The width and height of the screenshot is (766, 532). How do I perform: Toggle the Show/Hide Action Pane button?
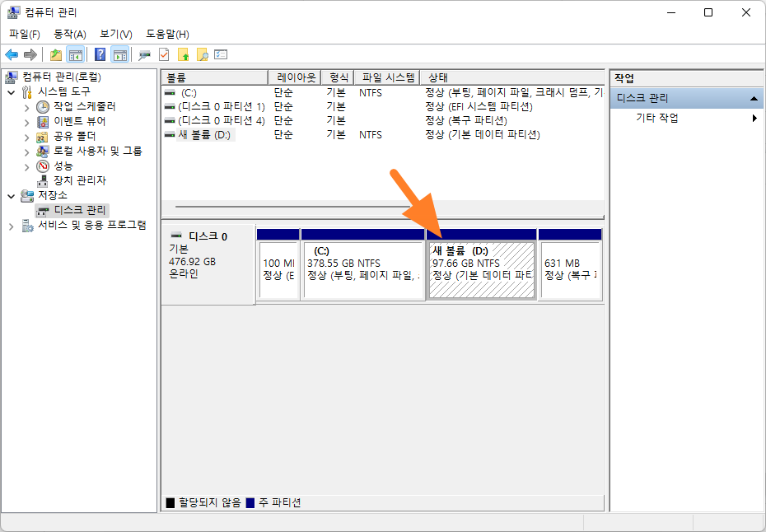(119, 54)
